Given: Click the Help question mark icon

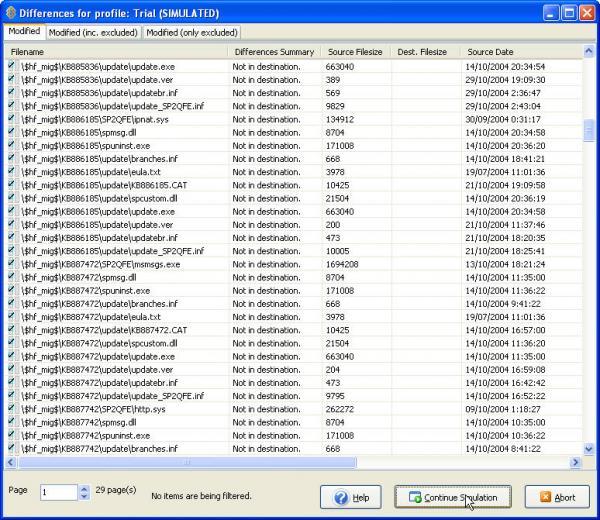Looking at the screenshot, I should [x=341, y=497].
